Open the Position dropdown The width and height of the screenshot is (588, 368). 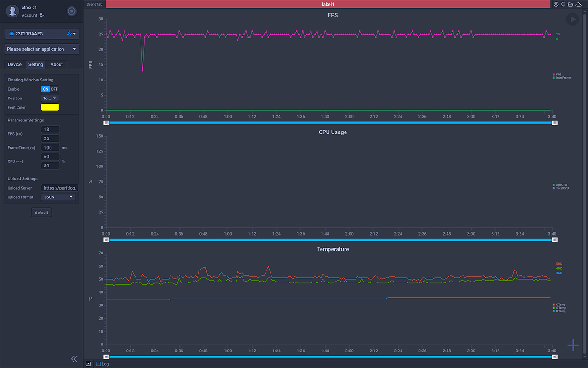[x=50, y=98]
